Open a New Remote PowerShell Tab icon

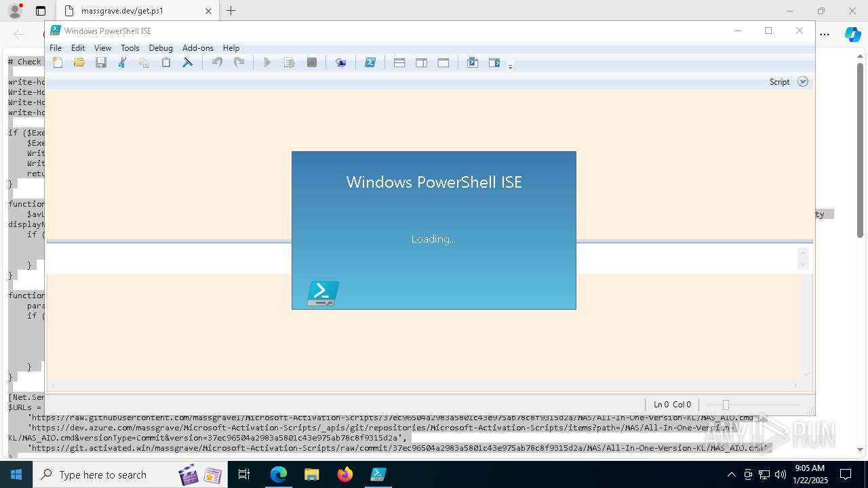[x=340, y=63]
